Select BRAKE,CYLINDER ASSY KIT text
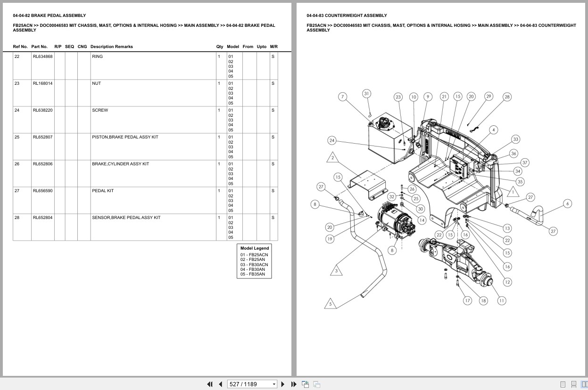The height and width of the screenshot is (390, 588). point(120,164)
